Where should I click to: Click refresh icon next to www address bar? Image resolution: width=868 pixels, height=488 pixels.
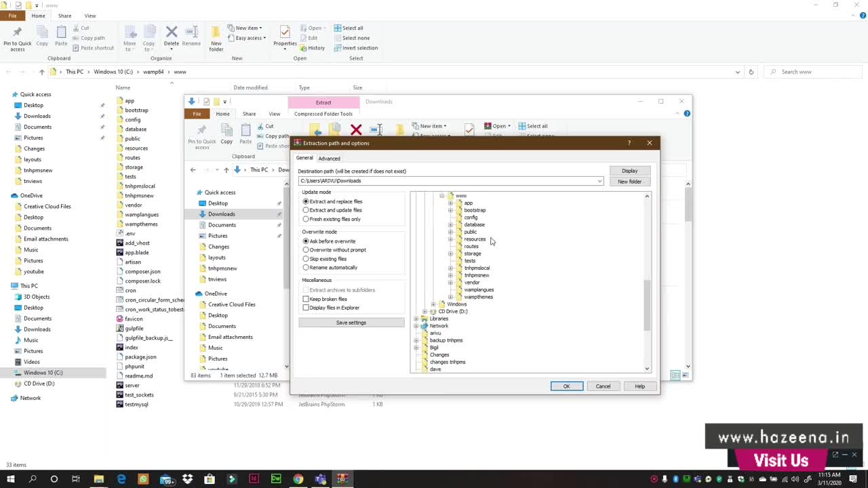point(751,72)
